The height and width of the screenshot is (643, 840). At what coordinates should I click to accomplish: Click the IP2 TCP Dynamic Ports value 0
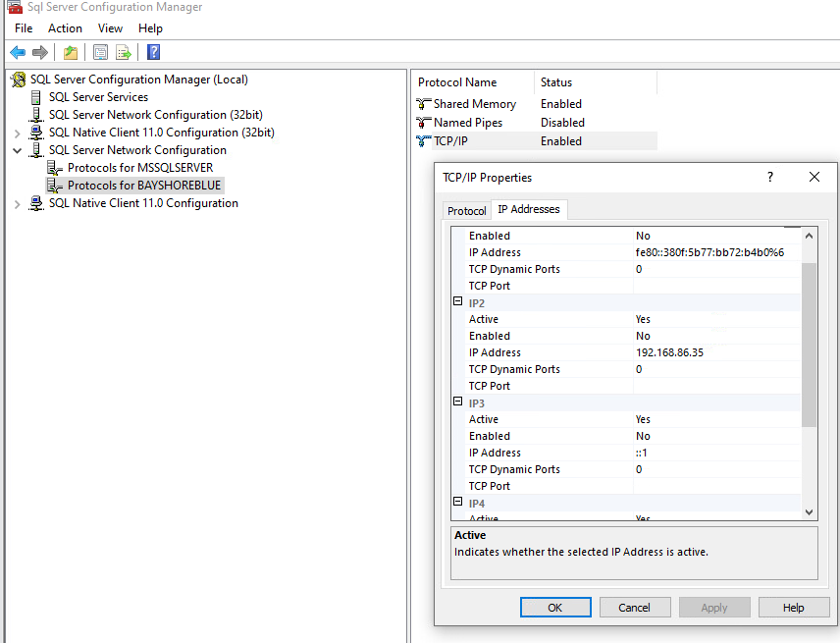639,369
